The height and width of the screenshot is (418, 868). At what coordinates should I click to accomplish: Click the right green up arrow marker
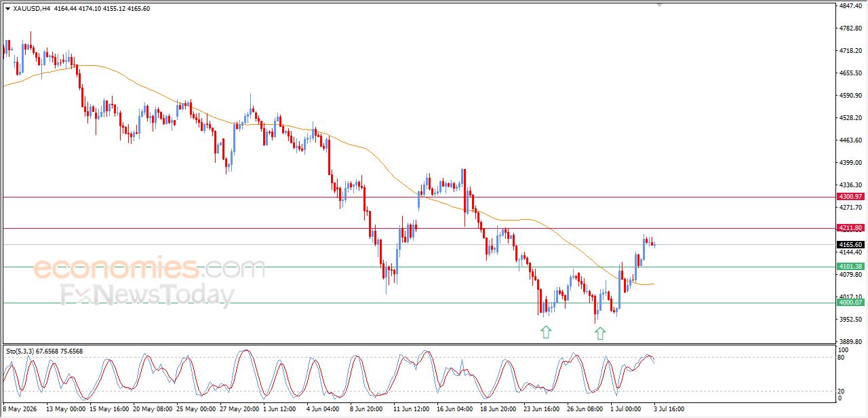tap(600, 332)
